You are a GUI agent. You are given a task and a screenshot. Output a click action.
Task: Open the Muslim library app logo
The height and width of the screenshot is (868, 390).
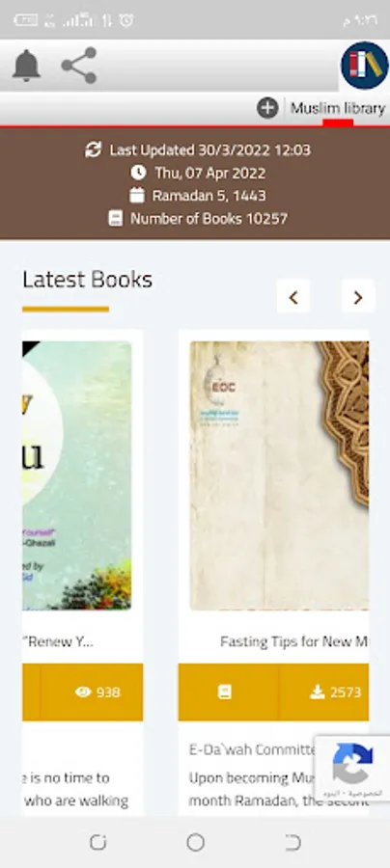click(365, 66)
